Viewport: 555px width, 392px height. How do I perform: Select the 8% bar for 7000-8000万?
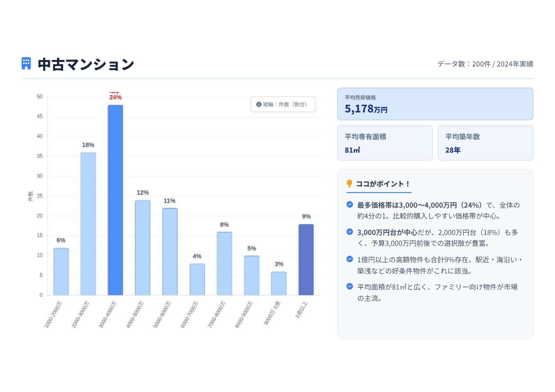coord(224,263)
